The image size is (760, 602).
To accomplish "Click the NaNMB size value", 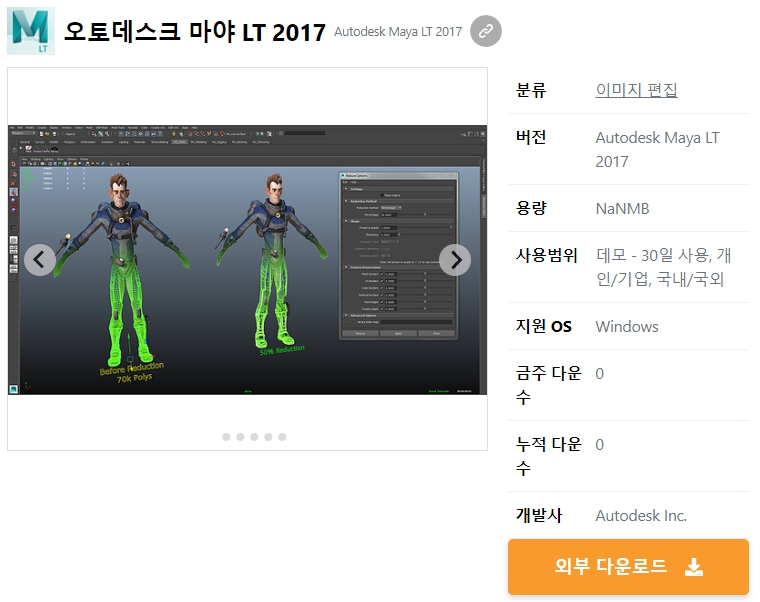I will [622, 208].
